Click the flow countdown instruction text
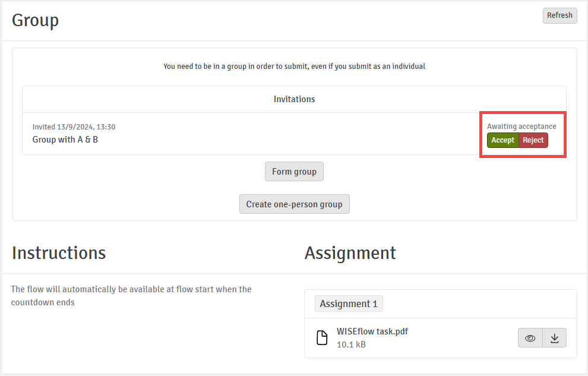This screenshot has width=588, height=376. pos(131,296)
